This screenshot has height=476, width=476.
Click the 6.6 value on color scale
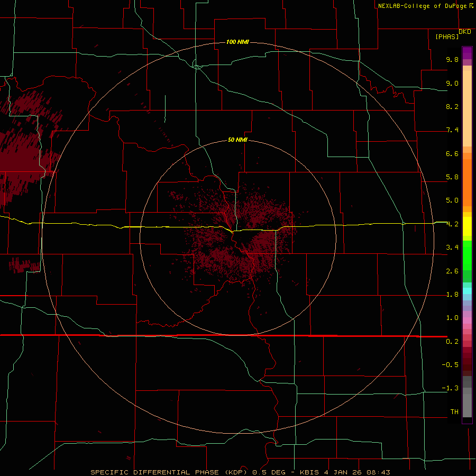tap(452, 153)
